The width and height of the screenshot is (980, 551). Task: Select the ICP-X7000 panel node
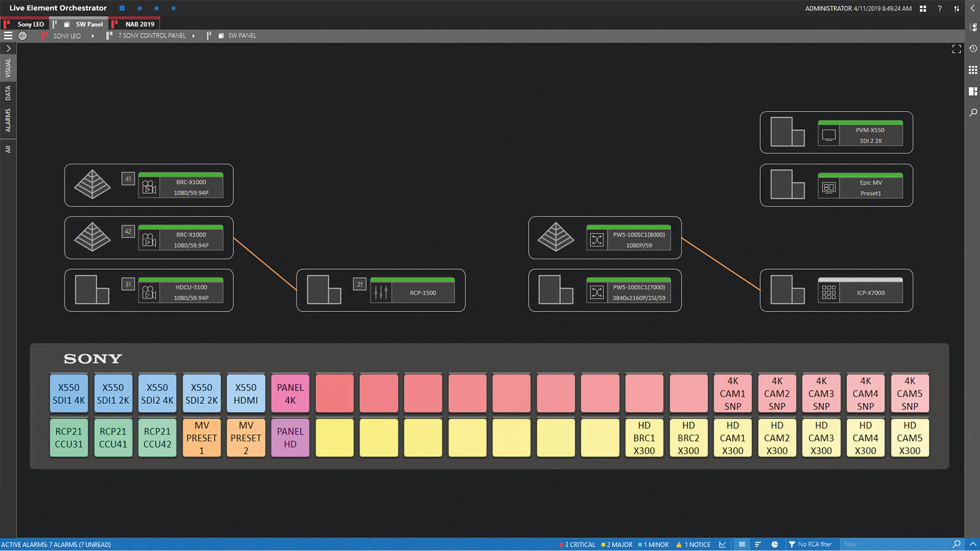pyautogui.click(x=860, y=291)
